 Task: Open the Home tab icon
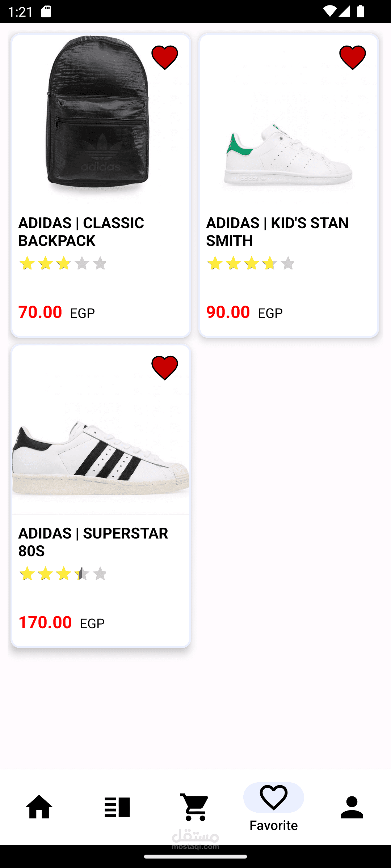(x=39, y=807)
